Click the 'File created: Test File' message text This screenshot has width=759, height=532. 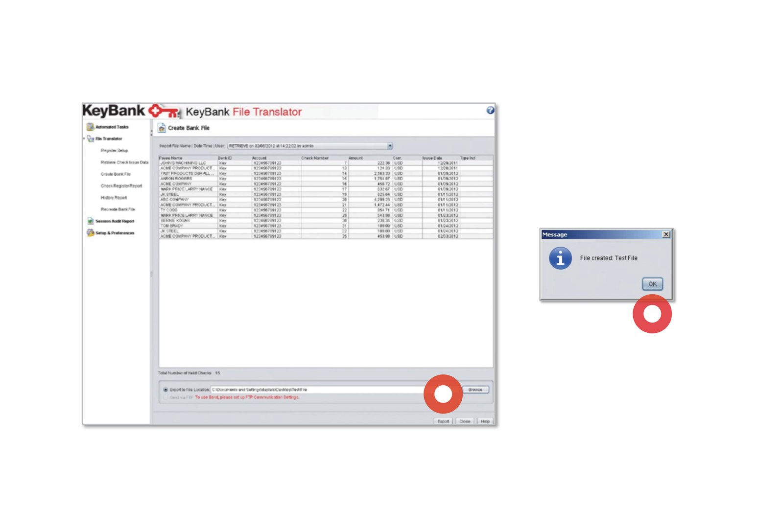coord(609,258)
